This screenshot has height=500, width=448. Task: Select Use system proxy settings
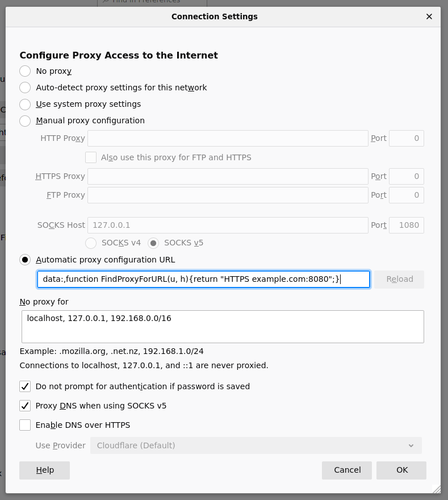point(25,104)
